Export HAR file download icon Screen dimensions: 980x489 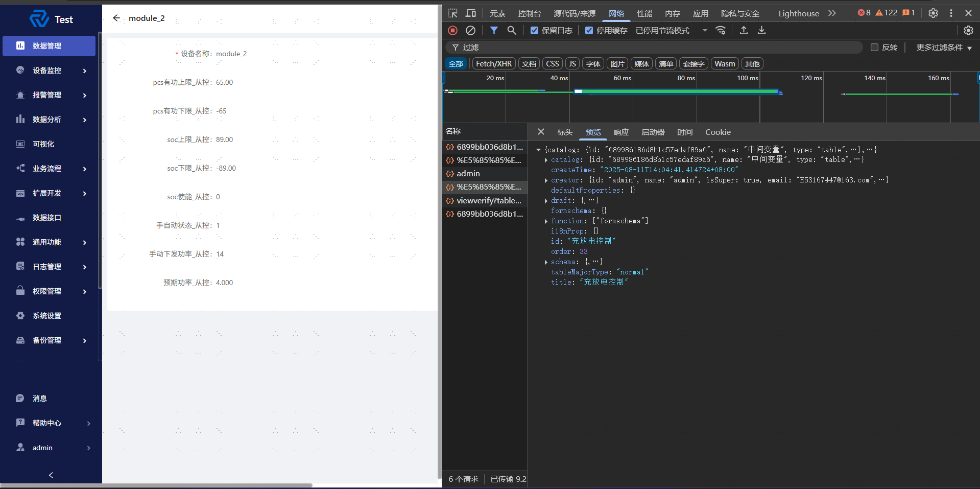[761, 30]
